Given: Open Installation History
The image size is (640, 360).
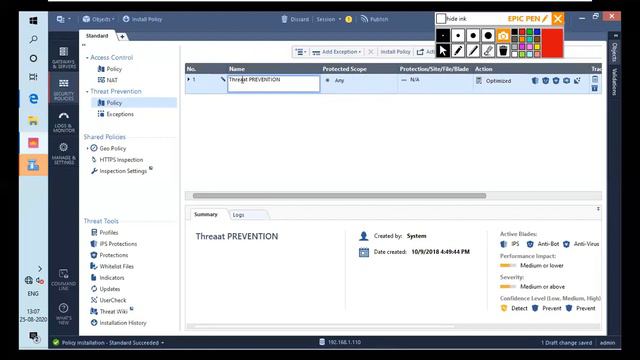Looking at the screenshot, I should 118,323.
